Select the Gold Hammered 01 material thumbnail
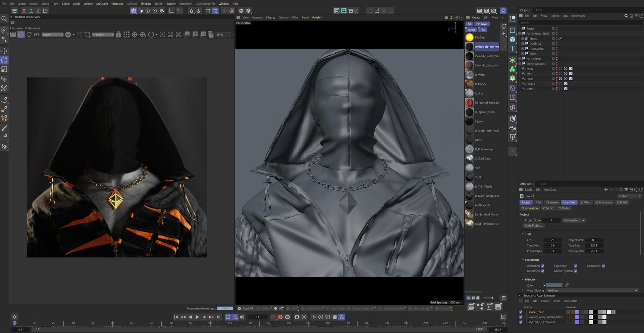The image size is (644, 333). pyautogui.click(x=470, y=224)
